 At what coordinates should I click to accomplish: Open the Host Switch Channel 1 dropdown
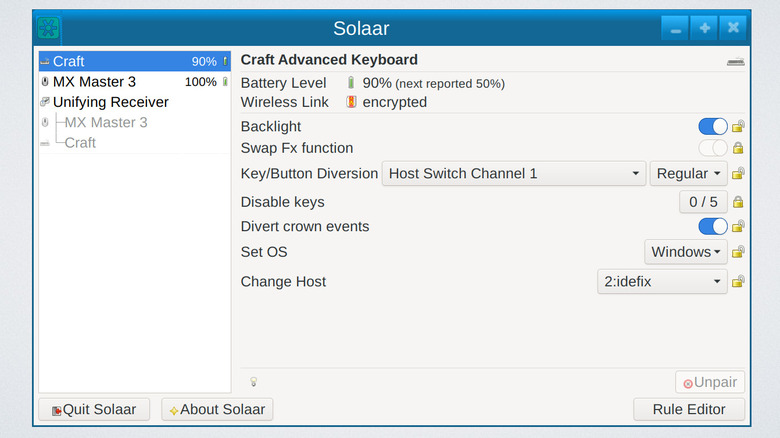tap(514, 173)
